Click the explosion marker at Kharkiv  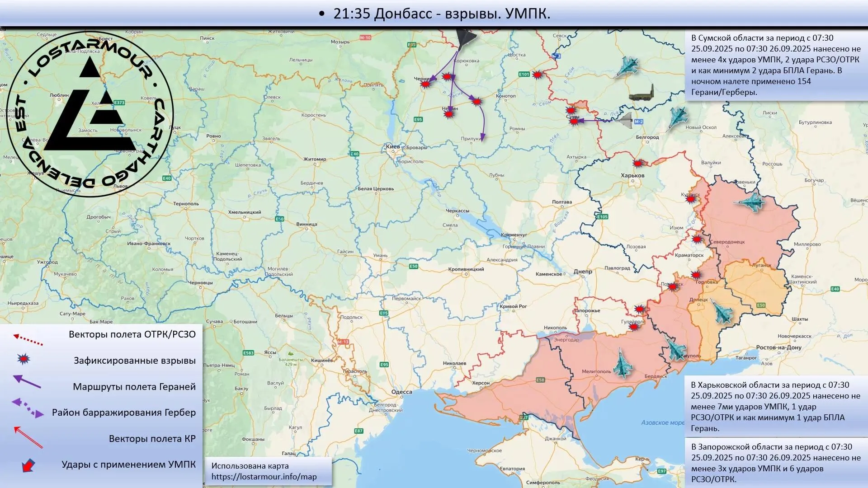click(x=638, y=164)
